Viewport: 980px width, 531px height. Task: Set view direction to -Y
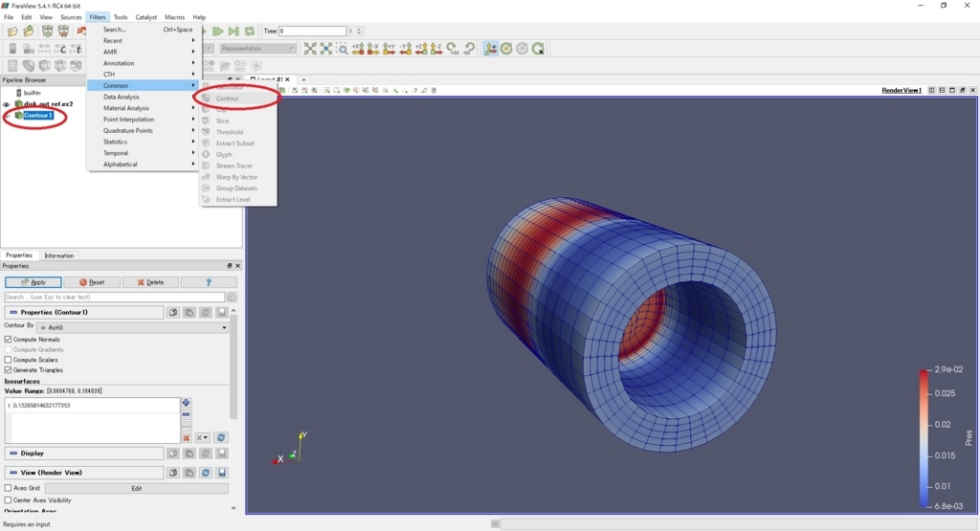[x=406, y=49]
